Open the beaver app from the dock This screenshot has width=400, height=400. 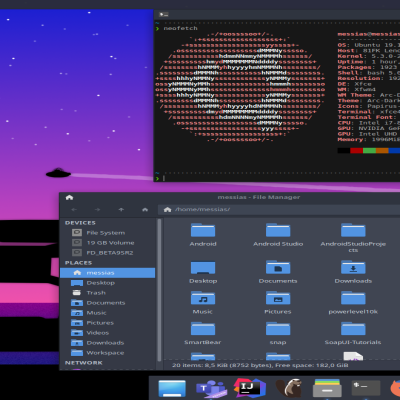(x=289, y=388)
